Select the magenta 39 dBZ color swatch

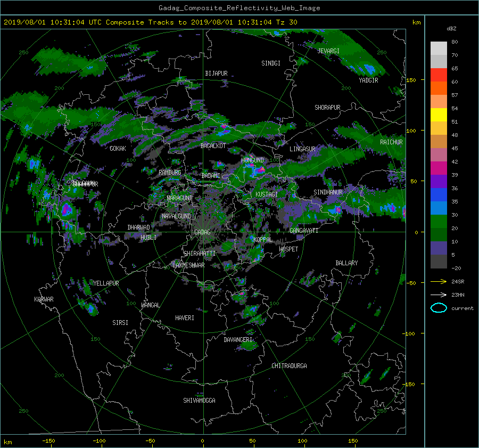point(439,168)
